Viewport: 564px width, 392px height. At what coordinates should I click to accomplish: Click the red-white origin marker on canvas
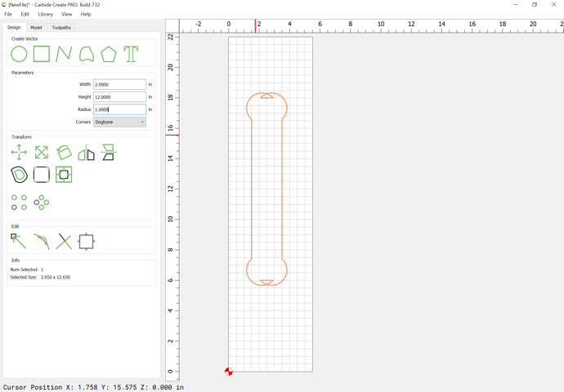pyautogui.click(x=229, y=372)
